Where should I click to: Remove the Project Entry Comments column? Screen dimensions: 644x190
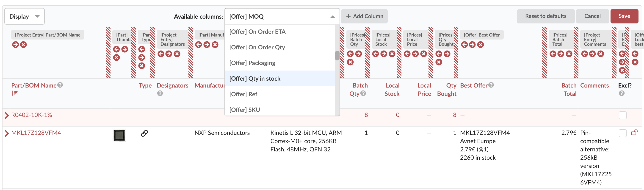[x=601, y=54]
